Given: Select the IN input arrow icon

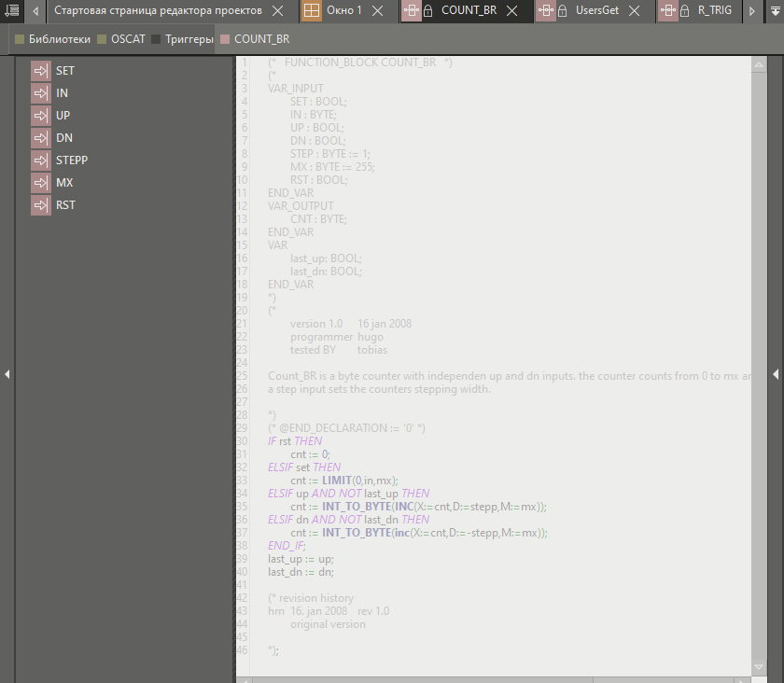Looking at the screenshot, I should 40,93.
